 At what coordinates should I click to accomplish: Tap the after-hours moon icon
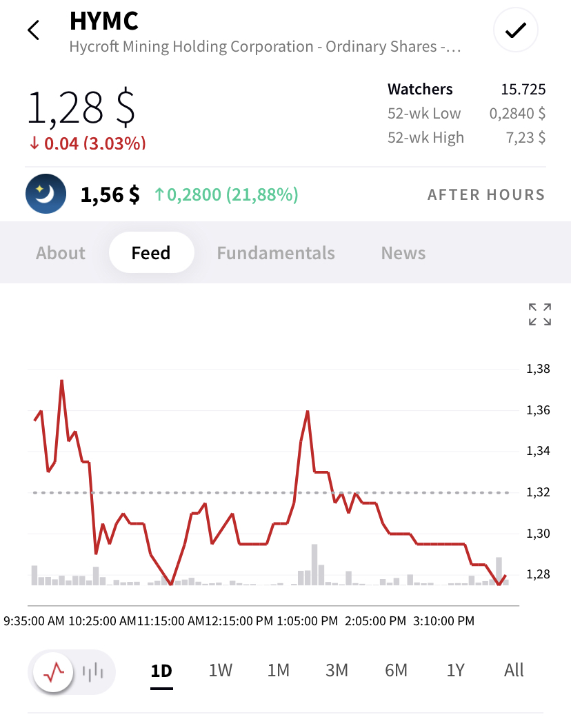(46, 194)
